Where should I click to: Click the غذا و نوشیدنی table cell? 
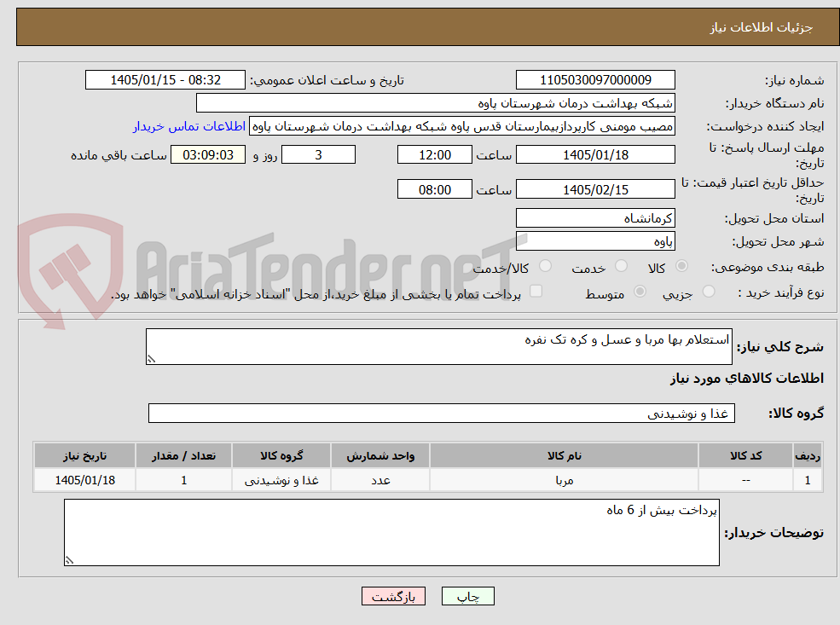(281, 480)
